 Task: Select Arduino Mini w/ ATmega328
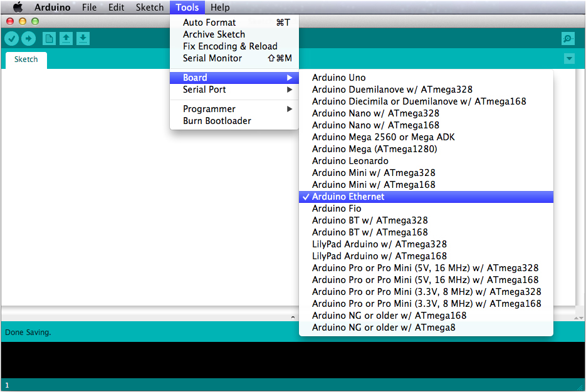click(426, 173)
